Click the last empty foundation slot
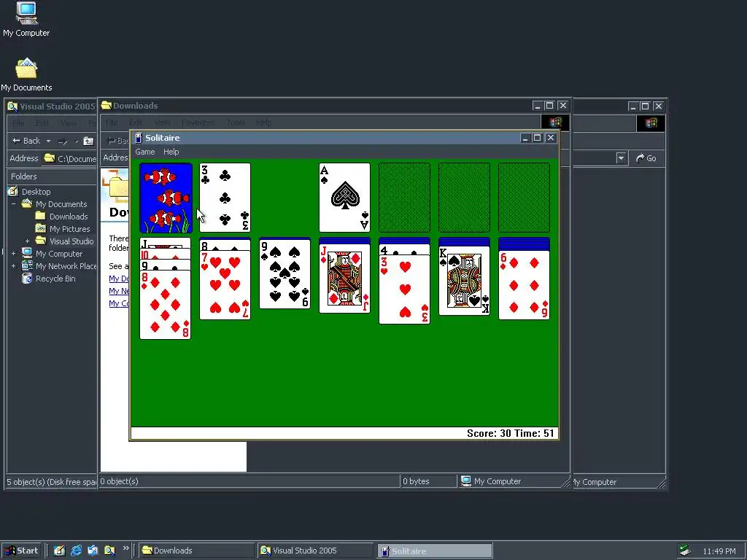The height and width of the screenshot is (560, 747). (524, 198)
